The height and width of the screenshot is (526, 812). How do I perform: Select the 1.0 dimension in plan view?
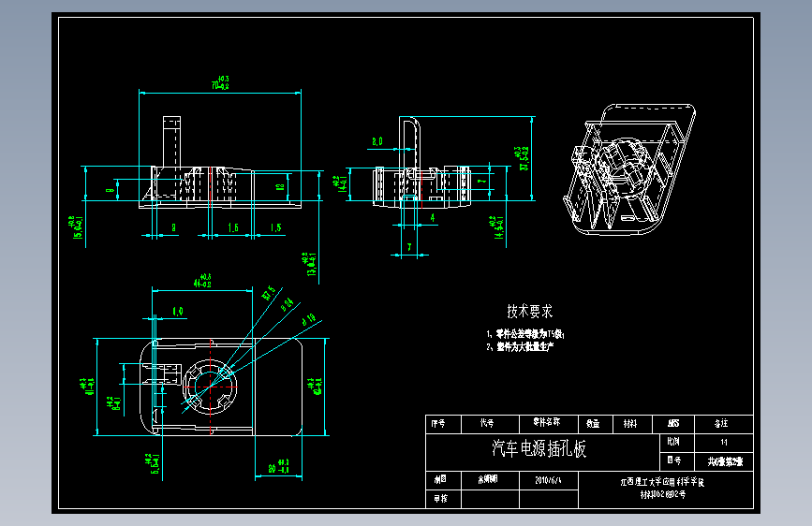click(178, 311)
